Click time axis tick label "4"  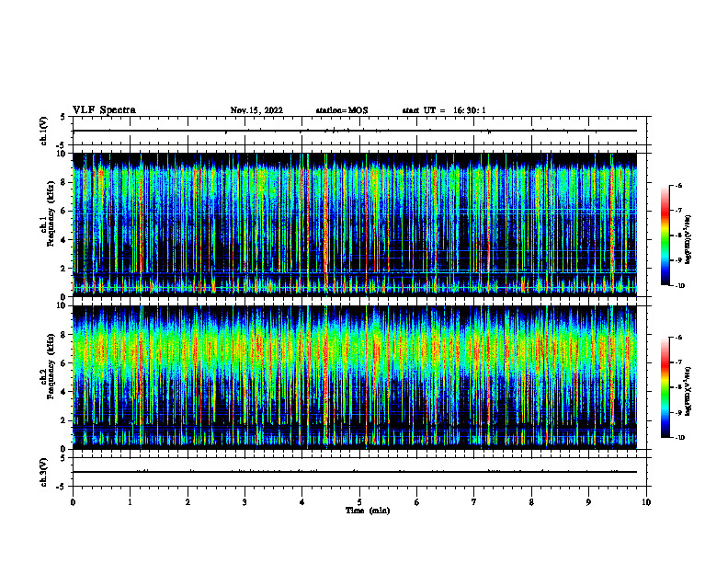point(302,502)
